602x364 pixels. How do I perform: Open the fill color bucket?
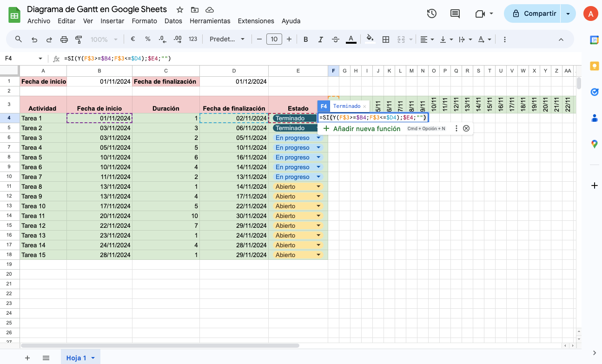(x=370, y=40)
